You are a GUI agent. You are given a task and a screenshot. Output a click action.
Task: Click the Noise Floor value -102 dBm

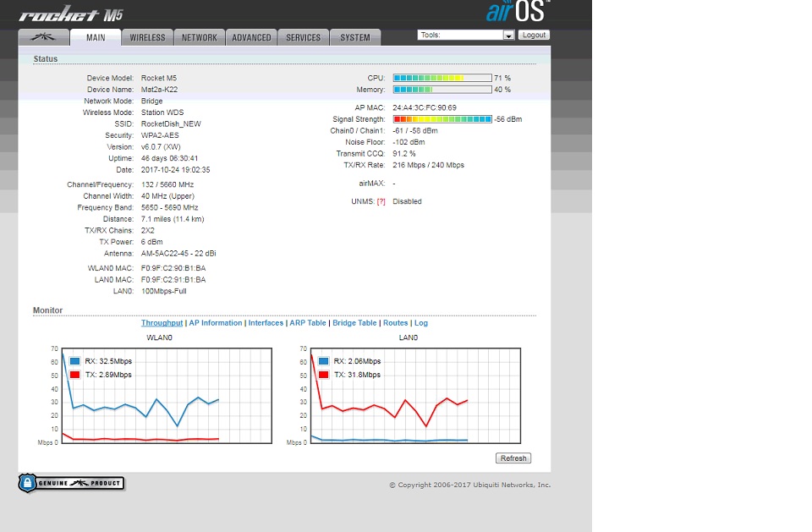click(x=409, y=142)
